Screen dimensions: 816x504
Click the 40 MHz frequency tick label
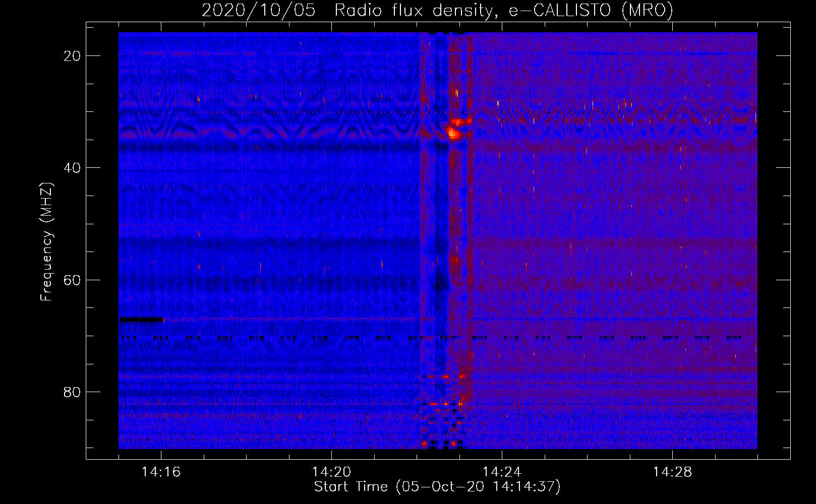click(x=73, y=168)
